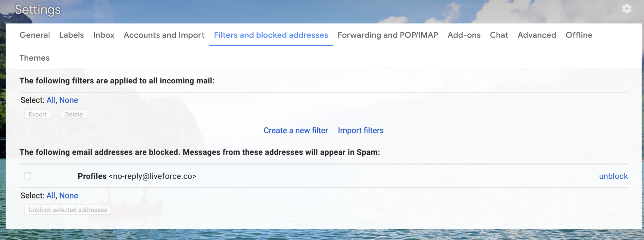The image size is (644, 240).
Task: Click the unblock link for Profiles
Action: (x=613, y=176)
